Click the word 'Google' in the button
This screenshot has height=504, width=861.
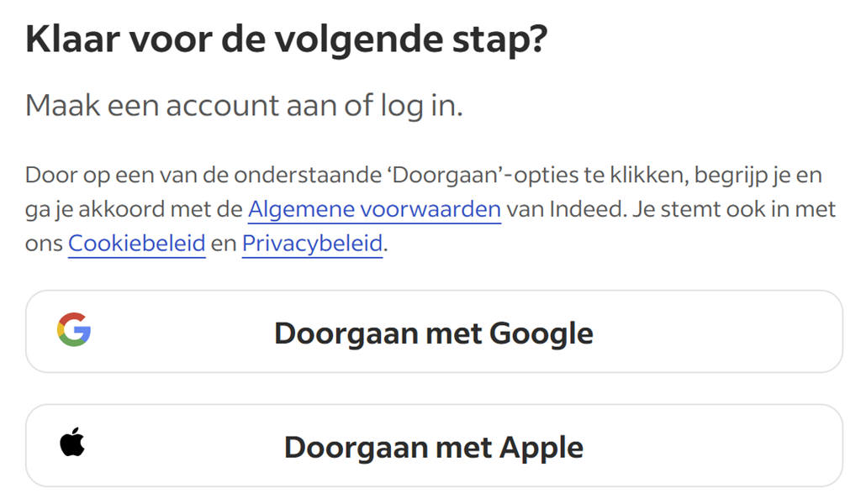tap(541, 333)
